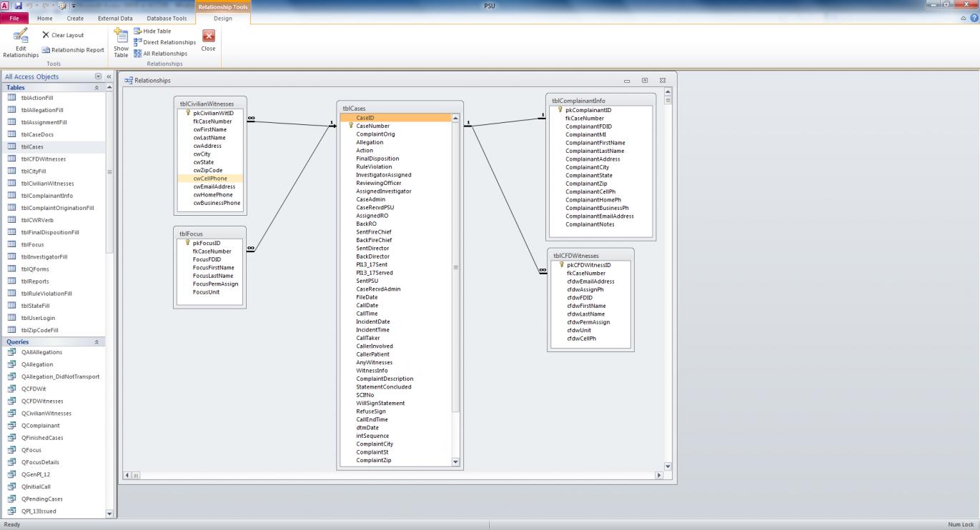This screenshot has width=980, height=530.
Task: Click the tblRuleViolationFill table icon
Action: (x=11, y=294)
